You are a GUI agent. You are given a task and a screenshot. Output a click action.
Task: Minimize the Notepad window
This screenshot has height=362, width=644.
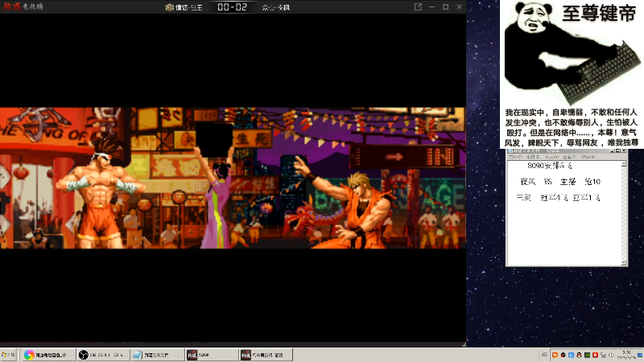coord(612,151)
